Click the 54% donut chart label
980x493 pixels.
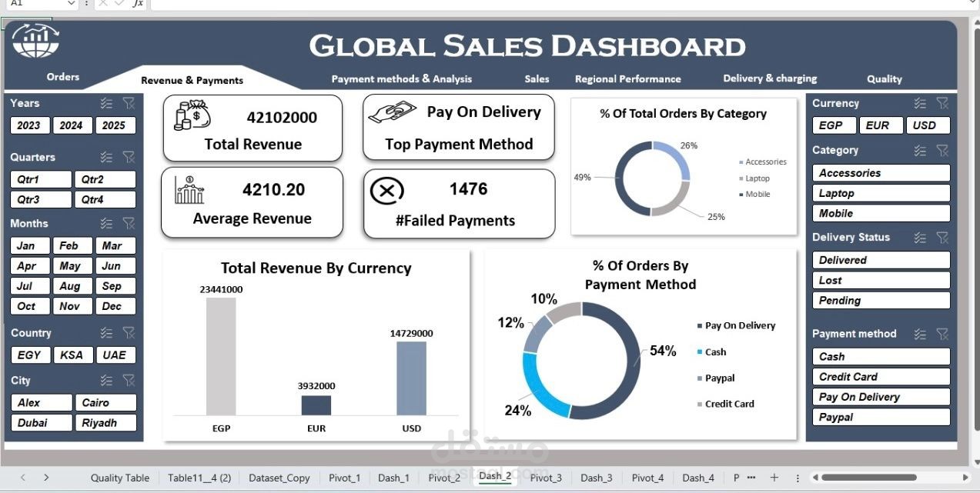(x=663, y=351)
